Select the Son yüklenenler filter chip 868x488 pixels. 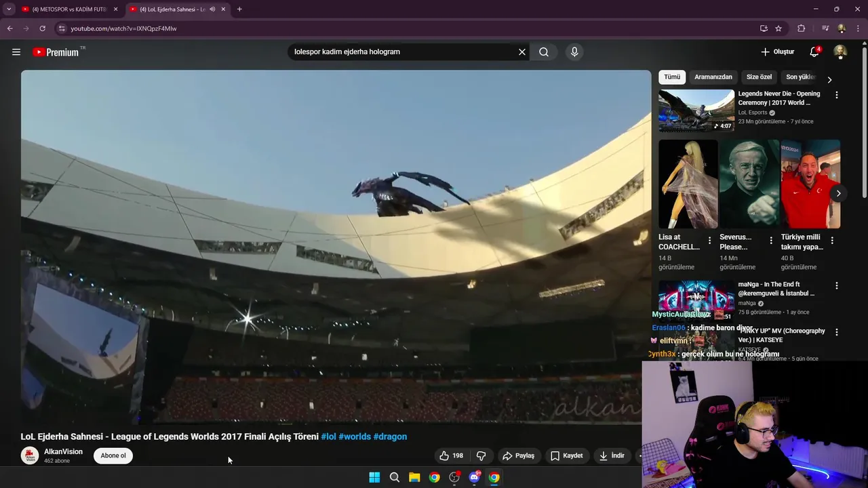pos(801,77)
